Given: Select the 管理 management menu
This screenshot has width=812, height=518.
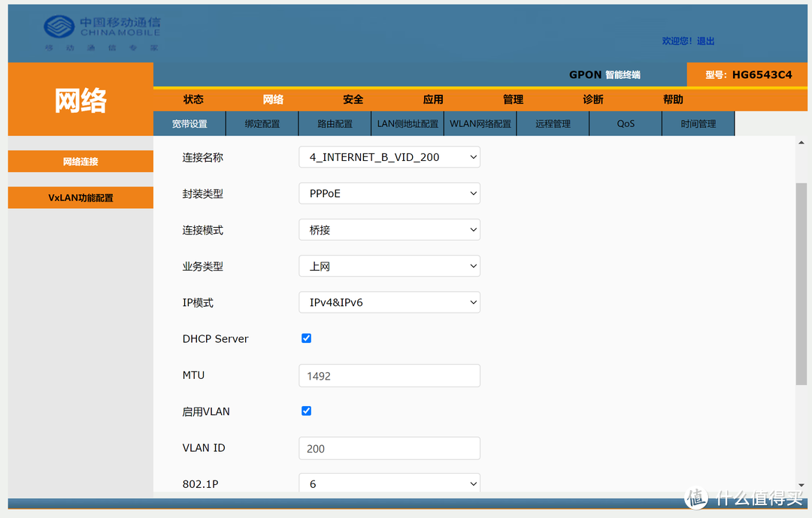Looking at the screenshot, I should [x=512, y=98].
